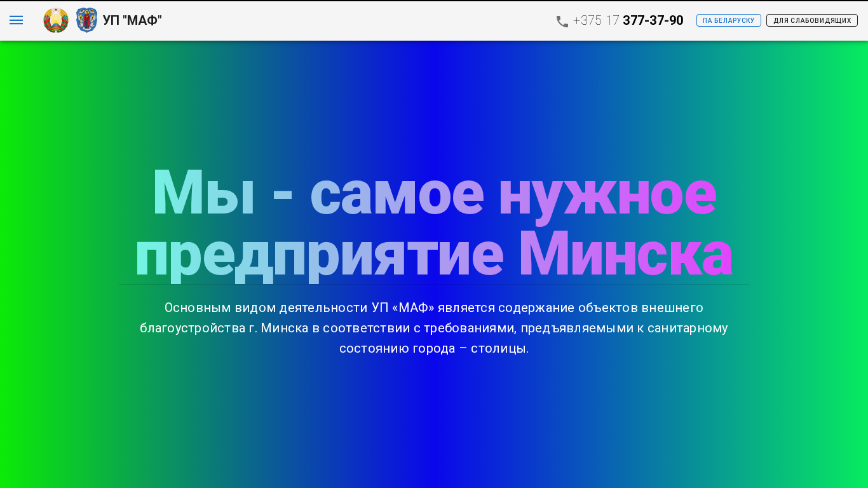Enable ДЛЯ СЛАБОВИДЯЩИХ accessibility mode
The width and height of the screenshot is (868, 488).
tap(811, 20)
